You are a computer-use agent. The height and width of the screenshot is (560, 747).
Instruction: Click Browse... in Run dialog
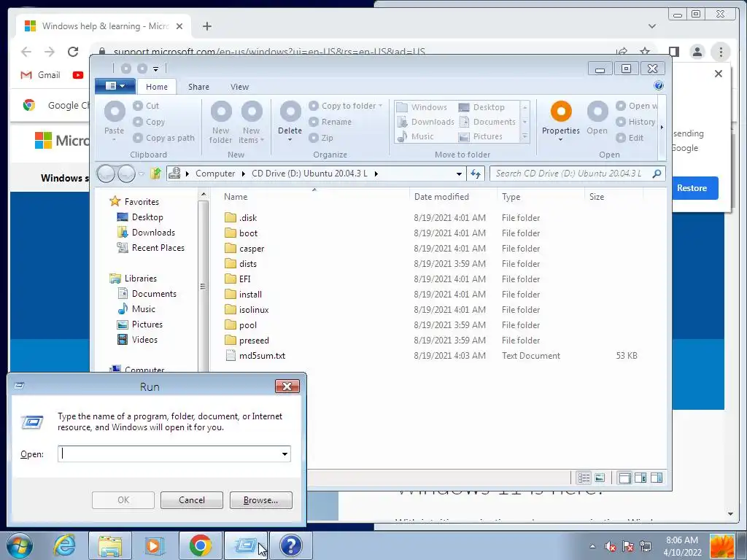point(260,500)
